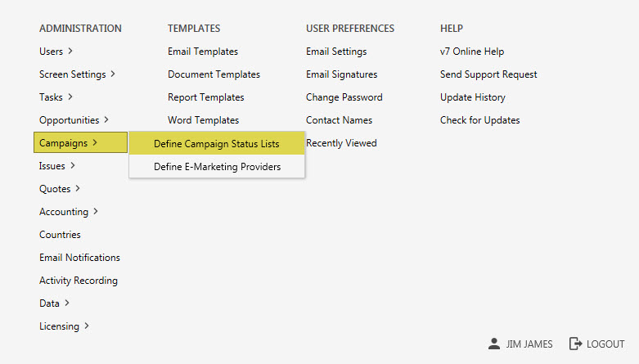Expand the Users submenu chevron
This screenshot has width=639, height=364.
(70, 52)
